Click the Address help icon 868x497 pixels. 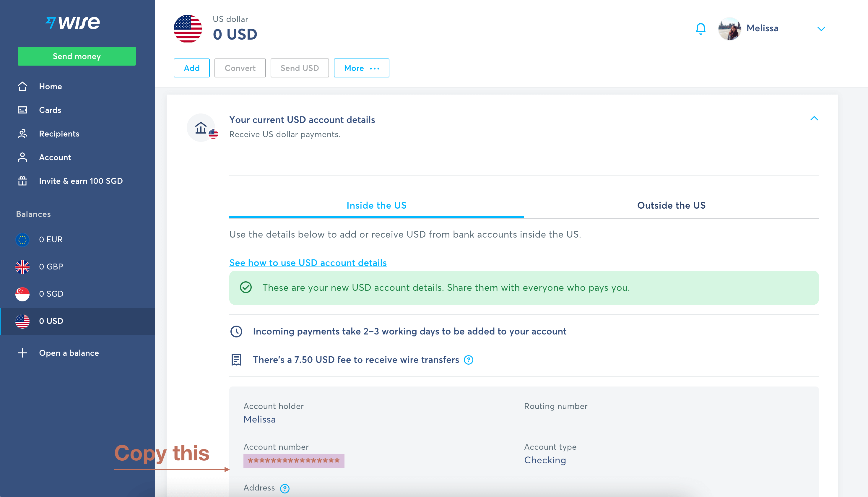coord(286,488)
